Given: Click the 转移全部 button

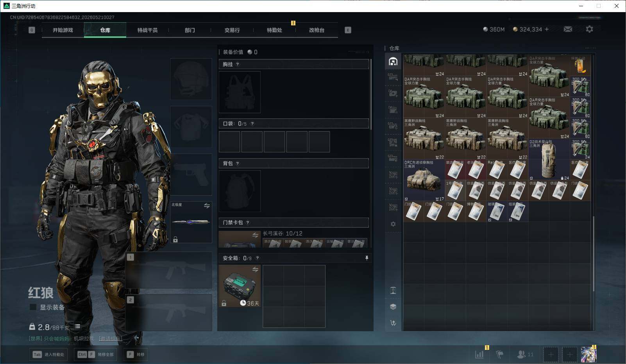Looking at the screenshot, I should 95,355.
